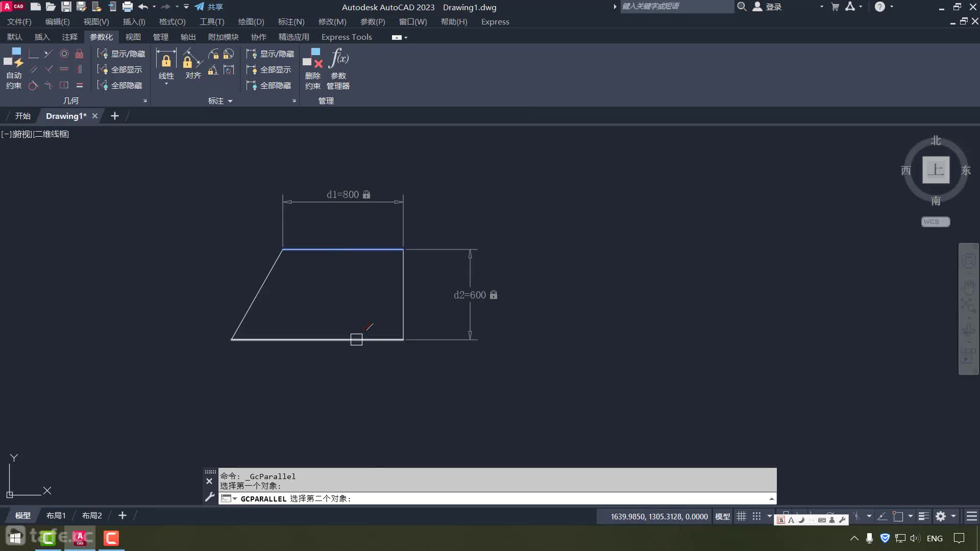980x551 pixels.
Task: Select the Tangent constraint icon
Action: 33,85
